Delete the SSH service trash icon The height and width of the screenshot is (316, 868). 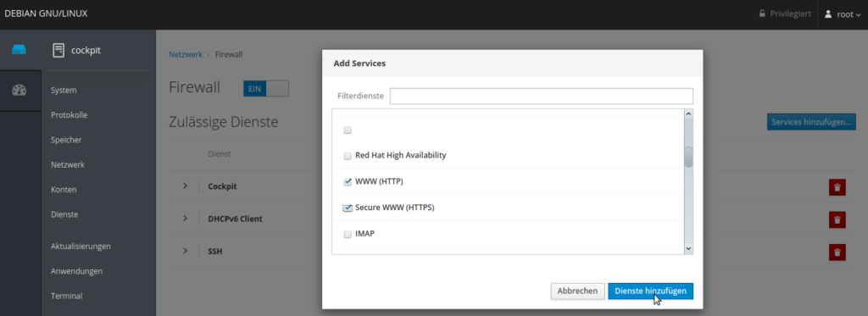click(837, 252)
